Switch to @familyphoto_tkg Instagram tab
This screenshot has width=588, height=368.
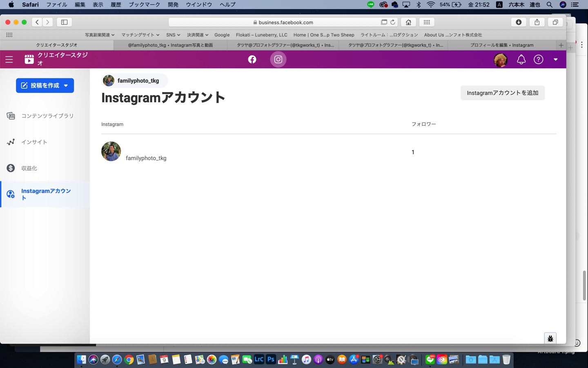(x=170, y=45)
